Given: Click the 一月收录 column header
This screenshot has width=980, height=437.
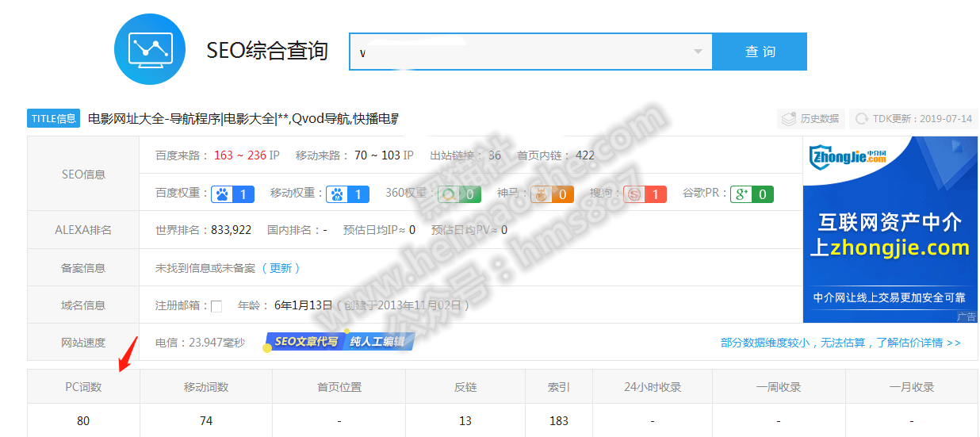Looking at the screenshot, I should (912, 387).
